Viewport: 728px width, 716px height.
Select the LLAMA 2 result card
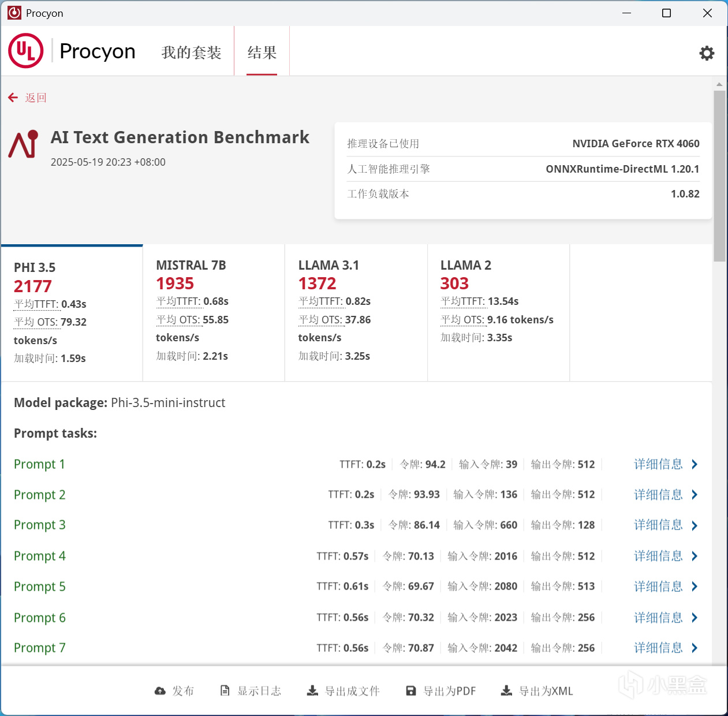498,312
